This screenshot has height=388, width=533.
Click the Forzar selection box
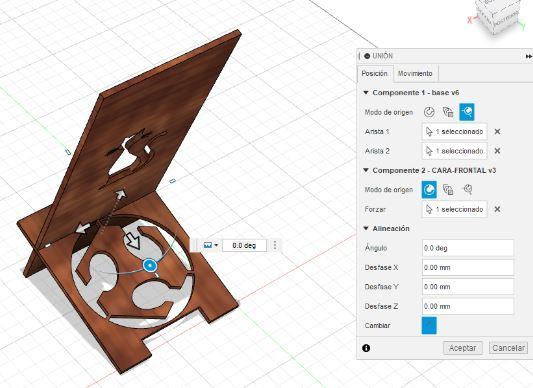[x=454, y=209]
